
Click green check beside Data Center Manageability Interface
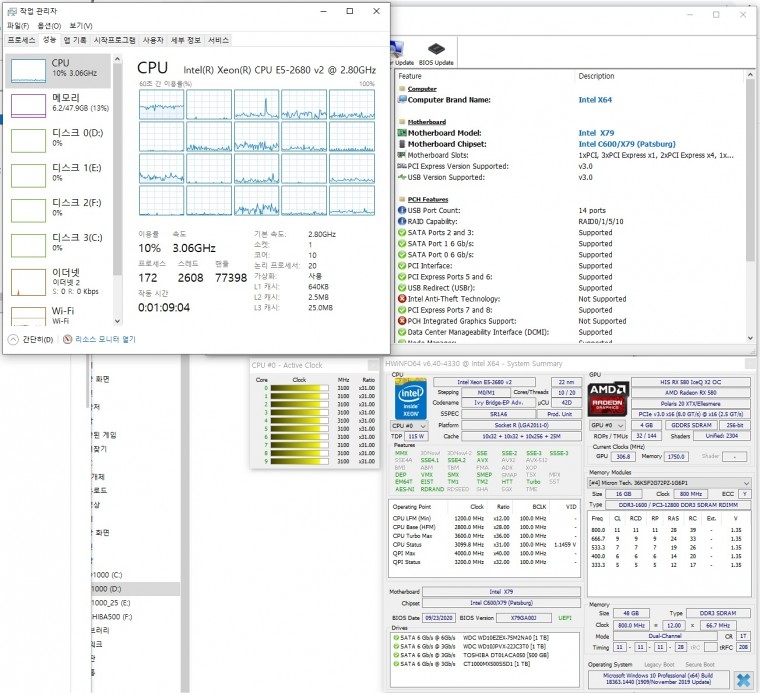pyautogui.click(x=402, y=332)
